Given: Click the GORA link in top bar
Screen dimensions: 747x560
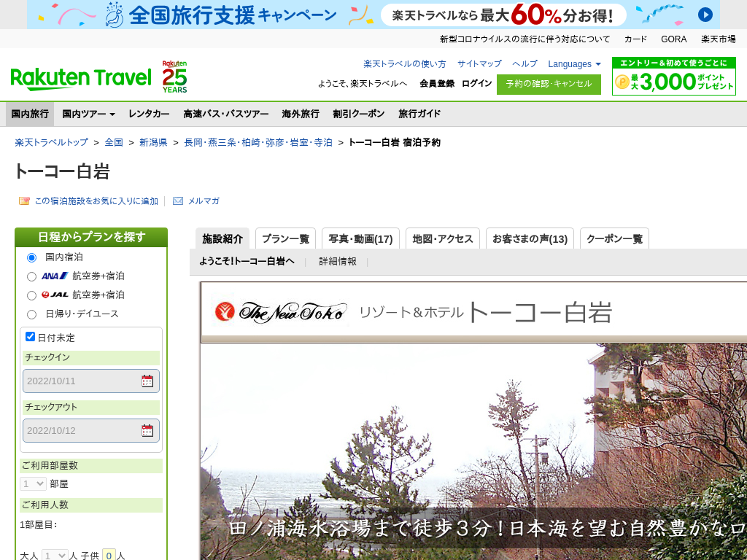Looking at the screenshot, I should tap(673, 39).
